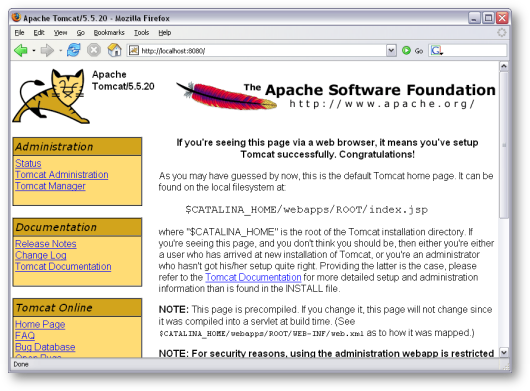Screen dimensions: 530x391
Task: Open the Back button history dropdown arrow
Action: tap(34, 51)
